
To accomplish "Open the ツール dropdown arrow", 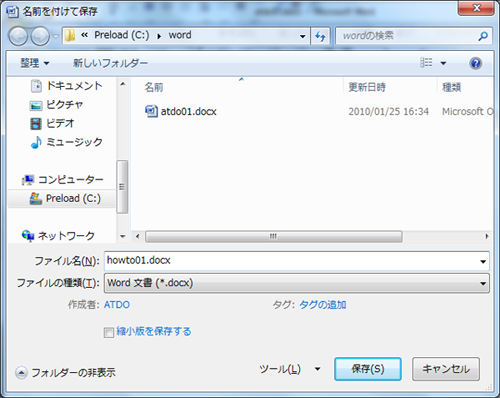I will coord(317,369).
